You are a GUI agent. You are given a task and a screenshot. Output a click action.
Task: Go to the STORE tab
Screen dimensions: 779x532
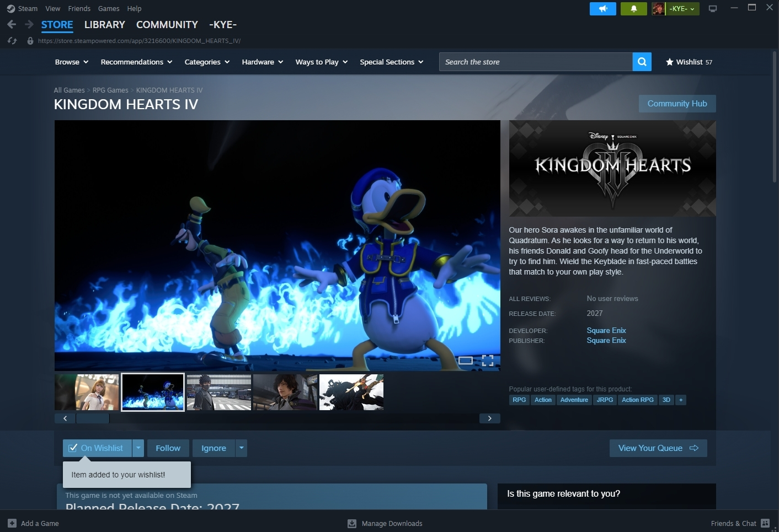(57, 25)
